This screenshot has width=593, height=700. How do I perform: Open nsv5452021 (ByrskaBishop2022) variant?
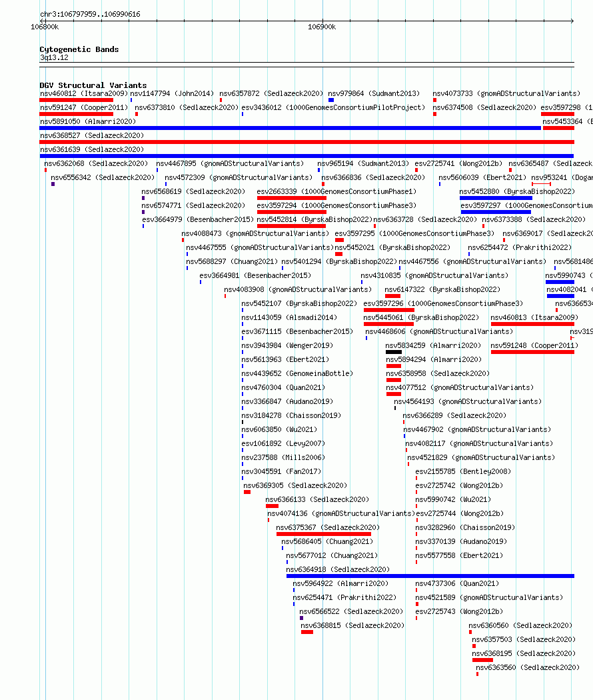coord(392,248)
